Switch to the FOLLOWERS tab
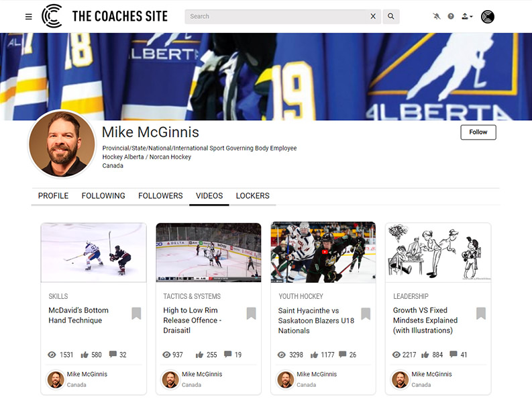 coord(160,195)
